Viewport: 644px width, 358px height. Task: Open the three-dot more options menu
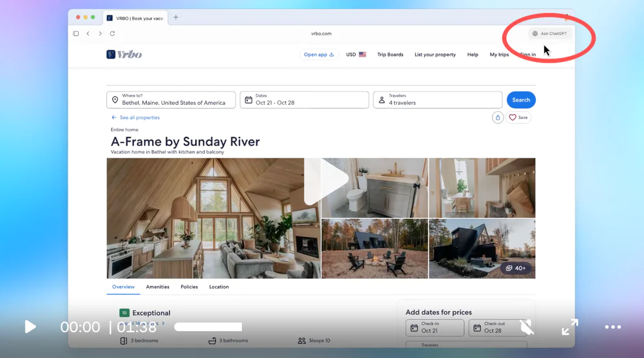(x=613, y=327)
